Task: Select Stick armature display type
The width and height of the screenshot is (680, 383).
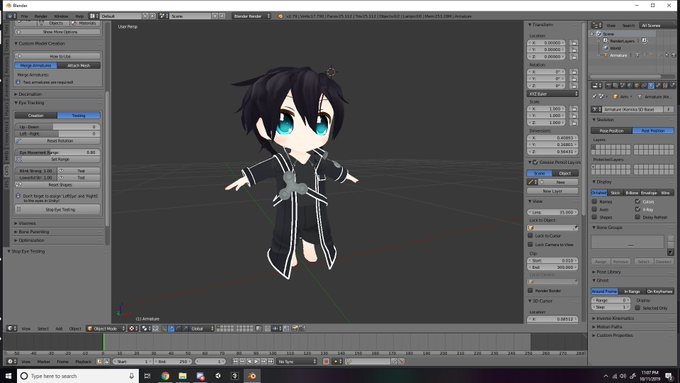Action: coord(615,193)
